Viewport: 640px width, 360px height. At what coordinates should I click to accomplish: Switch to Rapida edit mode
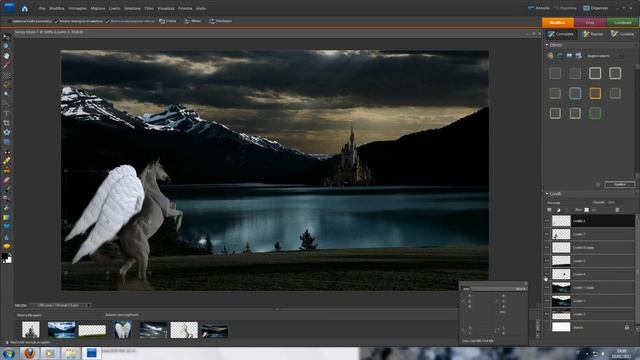pos(593,34)
